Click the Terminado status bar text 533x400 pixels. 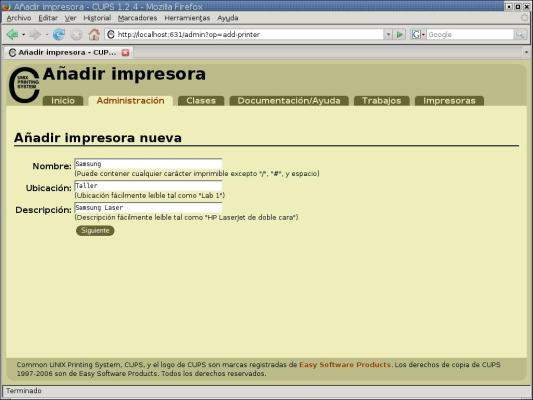[x=24, y=391]
